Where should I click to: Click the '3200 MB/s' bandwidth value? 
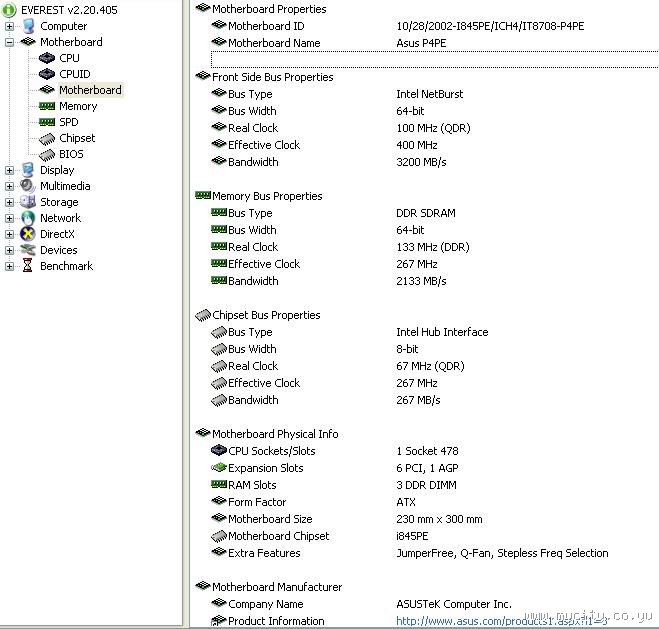click(x=421, y=162)
